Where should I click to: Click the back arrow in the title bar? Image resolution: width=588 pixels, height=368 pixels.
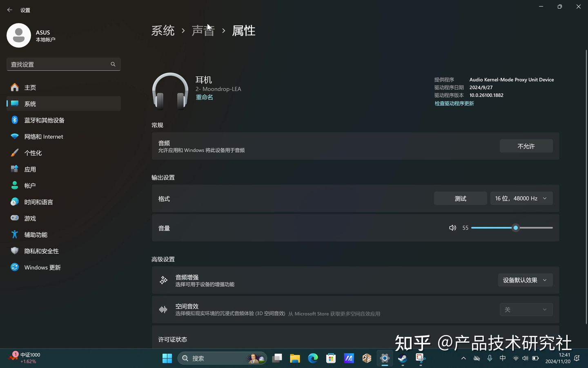9,9
